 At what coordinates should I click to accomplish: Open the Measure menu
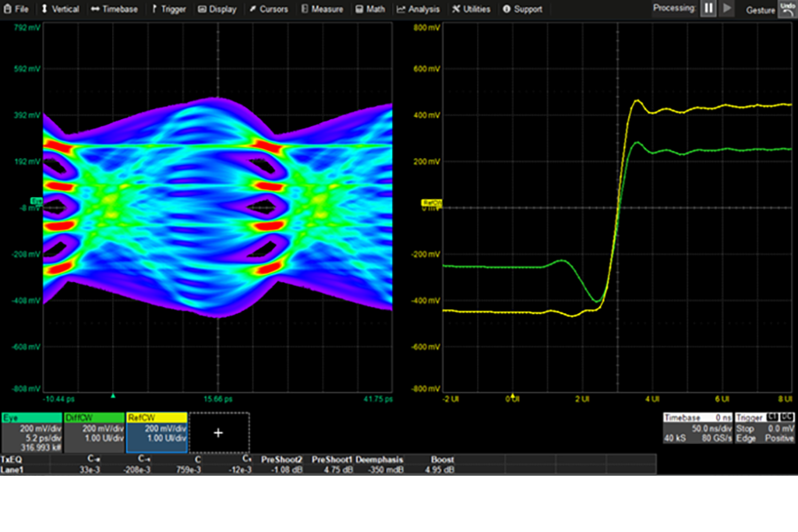pos(322,9)
